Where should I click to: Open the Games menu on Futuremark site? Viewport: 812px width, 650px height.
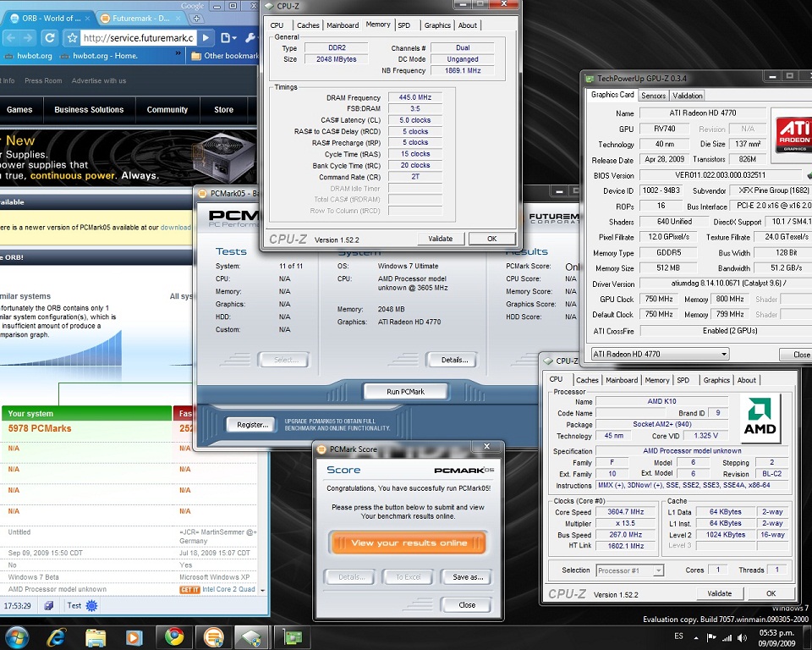pyautogui.click(x=19, y=109)
